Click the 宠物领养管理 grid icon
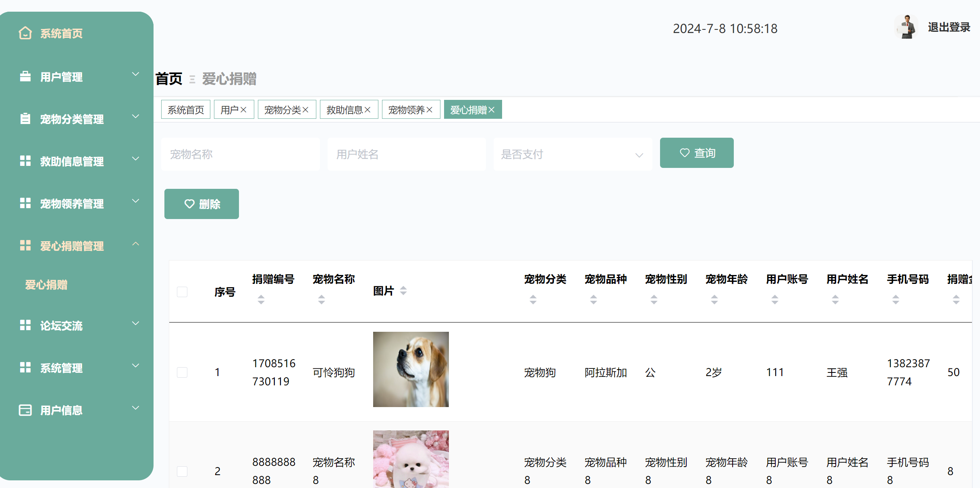 pyautogui.click(x=25, y=203)
